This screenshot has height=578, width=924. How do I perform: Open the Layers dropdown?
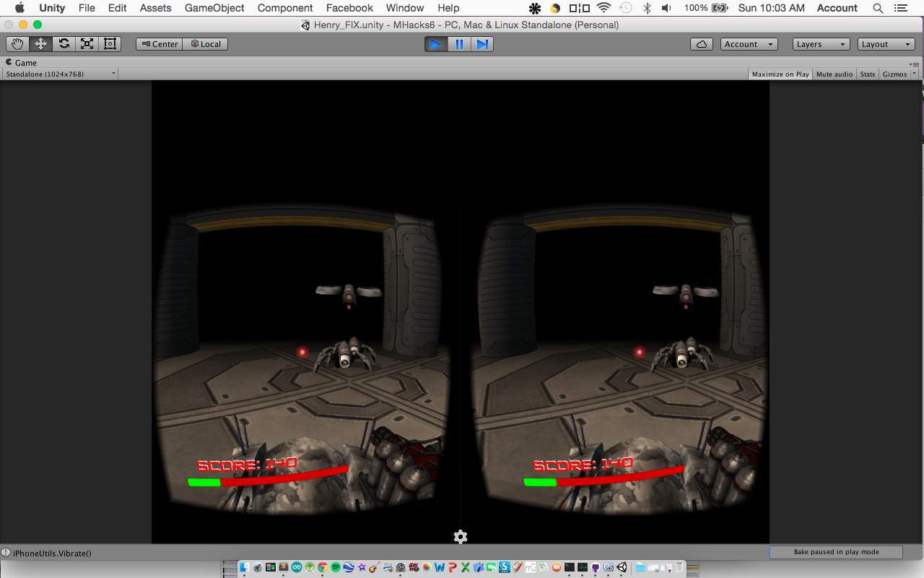(821, 44)
